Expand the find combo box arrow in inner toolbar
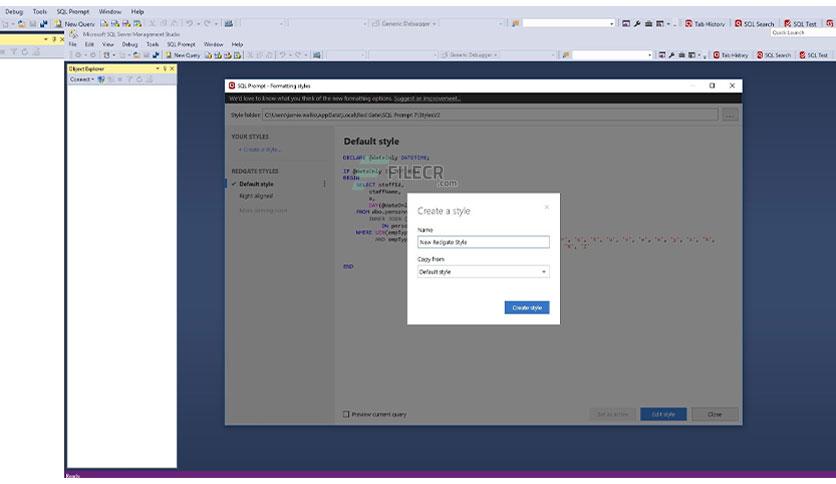The width and height of the screenshot is (836, 484). point(649,55)
